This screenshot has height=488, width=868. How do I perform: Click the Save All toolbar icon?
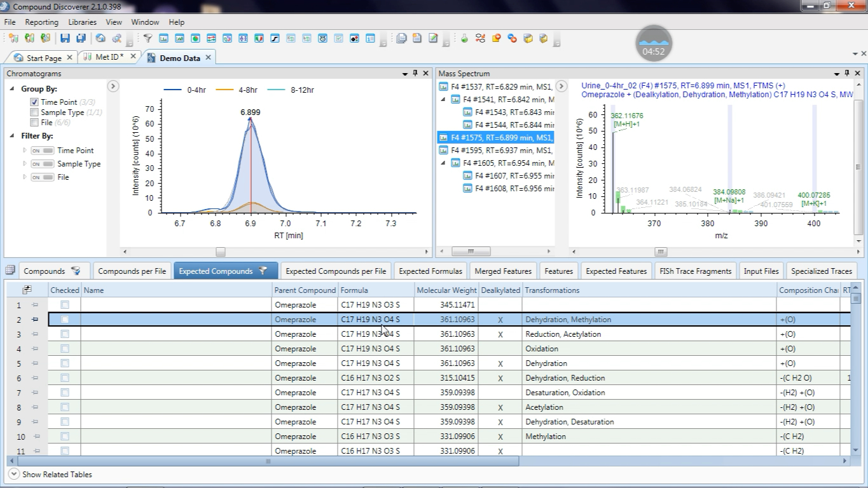[x=80, y=38]
